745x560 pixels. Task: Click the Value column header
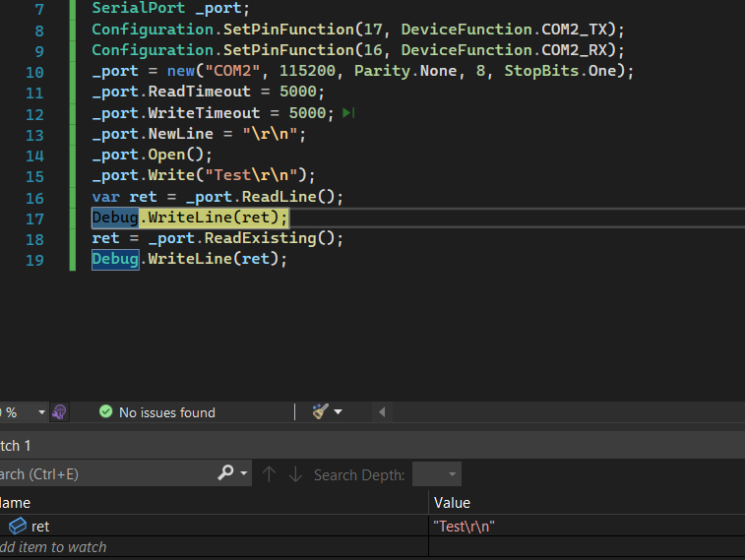(452, 503)
